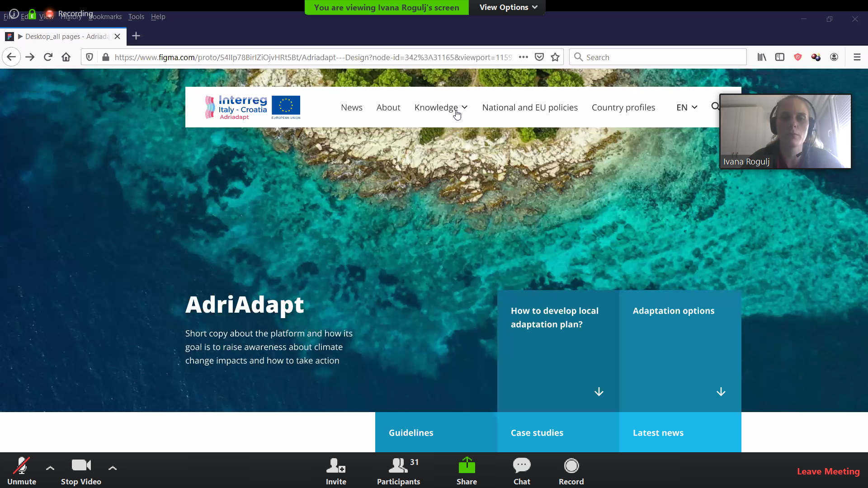Open the Library bookmarks icon
This screenshot has height=488, width=868.
coord(762,57)
